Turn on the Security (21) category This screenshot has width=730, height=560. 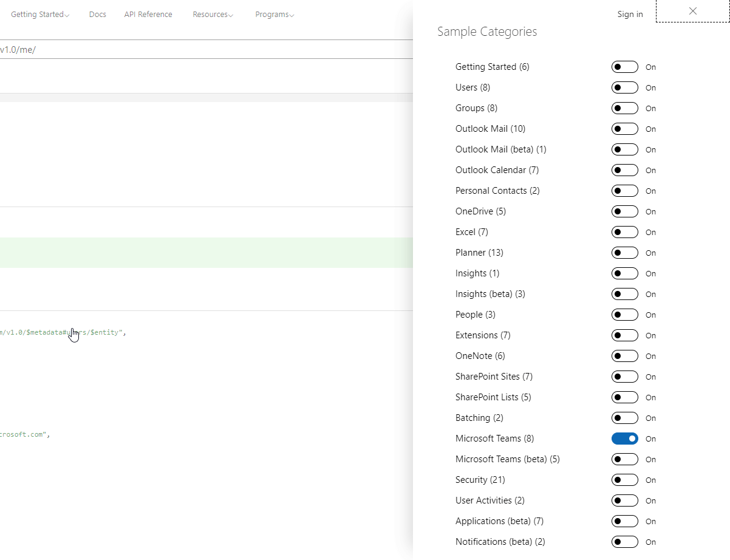point(624,480)
